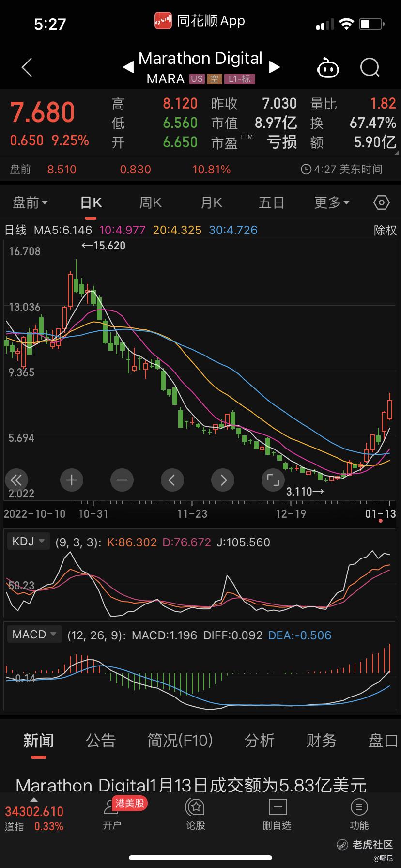Tap the MACD DEA:-0.506 value
This screenshot has width=401, height=868.
click(300, 635)
